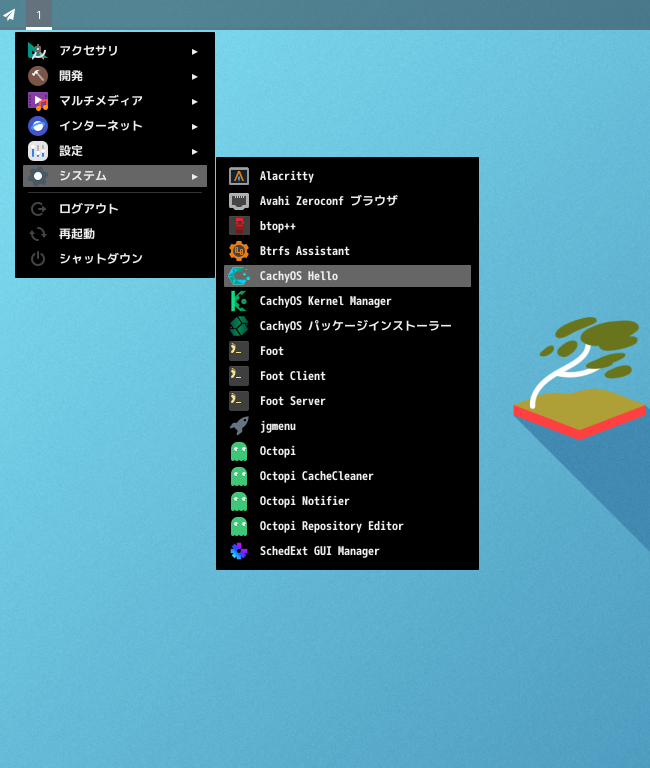Choose ログアウト to log out
650x768 pixels.
tap(115, 209)
